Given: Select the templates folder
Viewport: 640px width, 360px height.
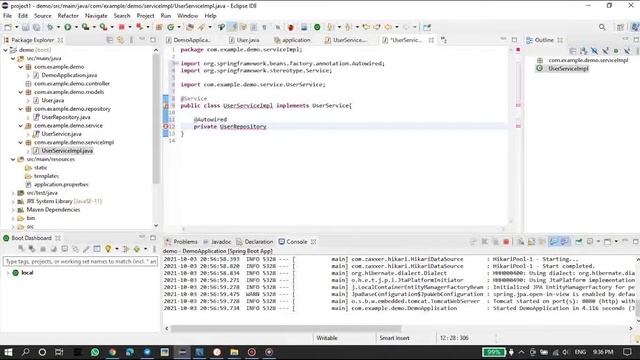Looking at the screenshot, I should tap(47, 176).
